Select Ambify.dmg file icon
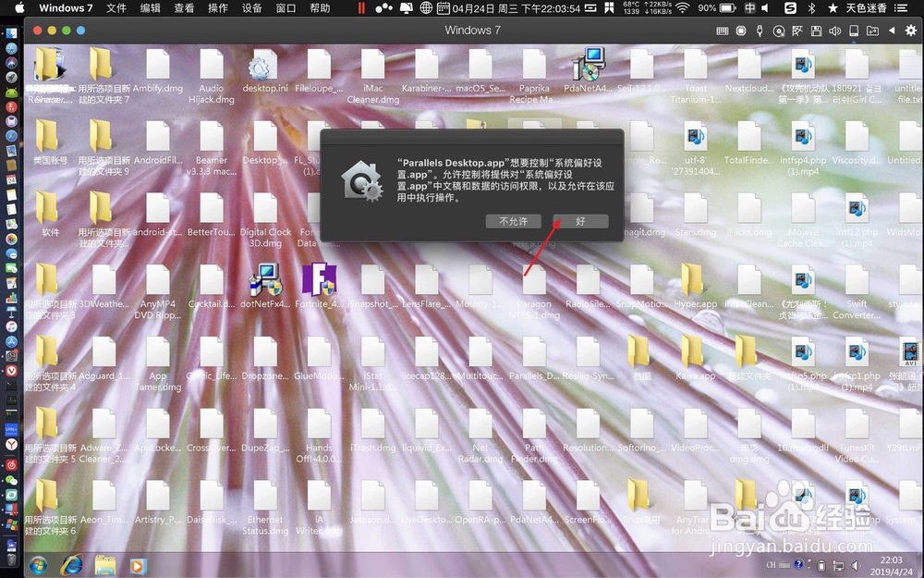924x578 pixels. (157, 71)
